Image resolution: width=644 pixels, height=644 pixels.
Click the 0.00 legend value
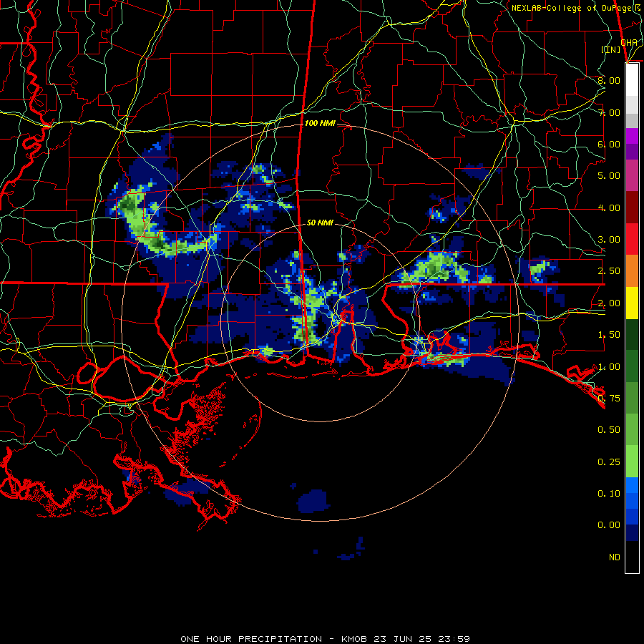609,525
